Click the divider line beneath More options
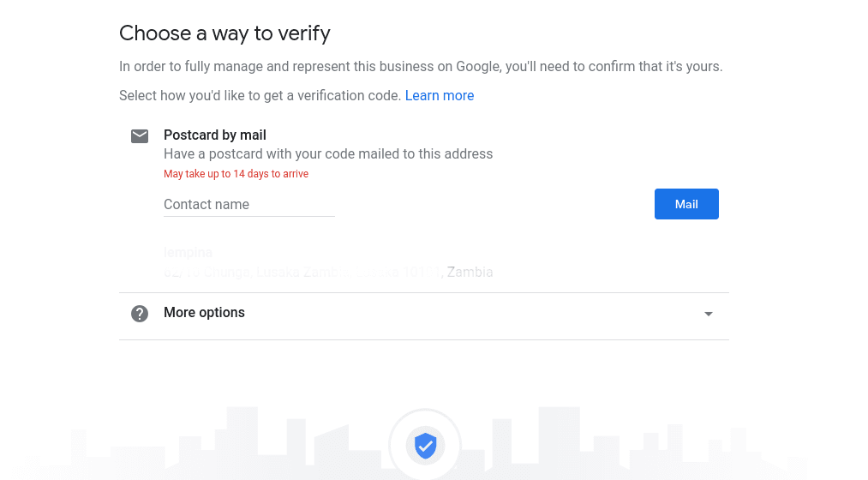The height and width of the screenshot is (480, 868). [x=423, y=339]
